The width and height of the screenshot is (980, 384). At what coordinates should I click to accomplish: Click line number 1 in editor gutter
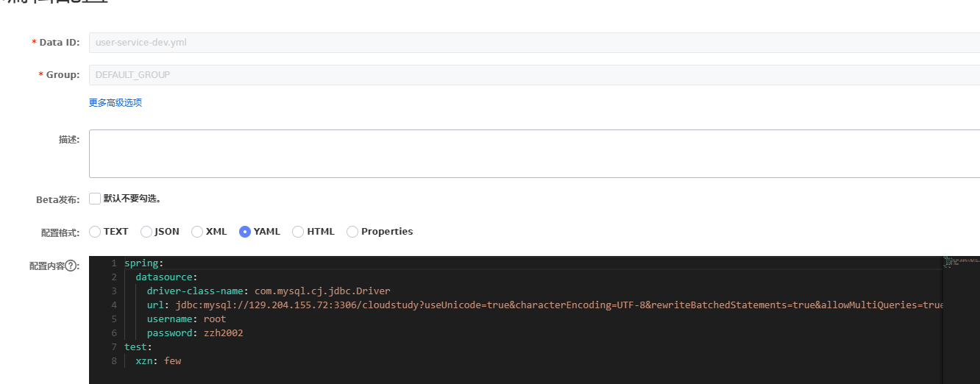pos(114,263)
